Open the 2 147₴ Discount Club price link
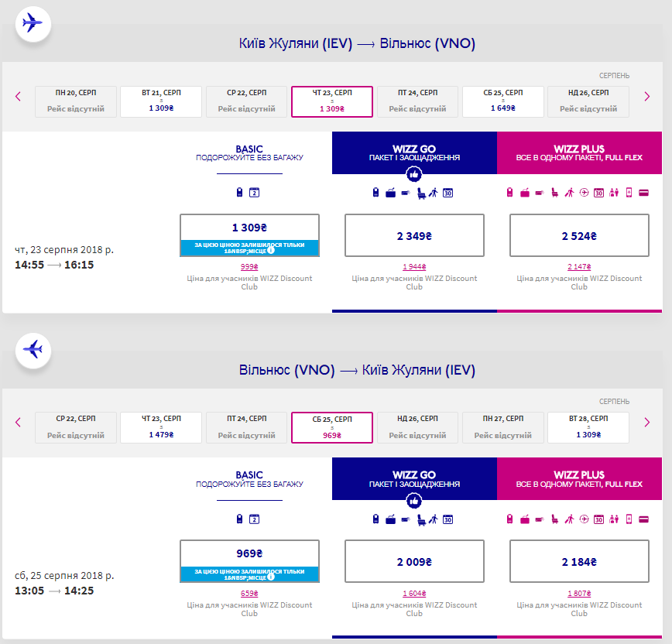 coord(579,267)
